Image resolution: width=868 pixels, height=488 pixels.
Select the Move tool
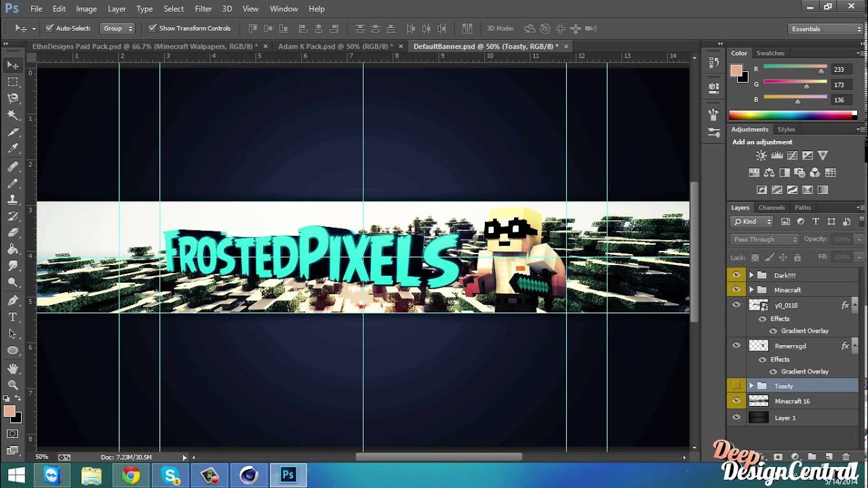[x=13, y=65]
